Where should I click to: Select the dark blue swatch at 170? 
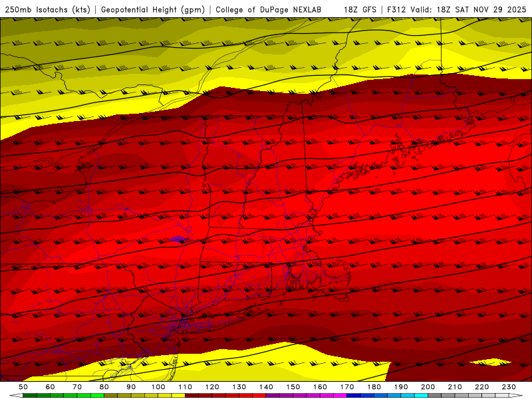coord(354,396)
